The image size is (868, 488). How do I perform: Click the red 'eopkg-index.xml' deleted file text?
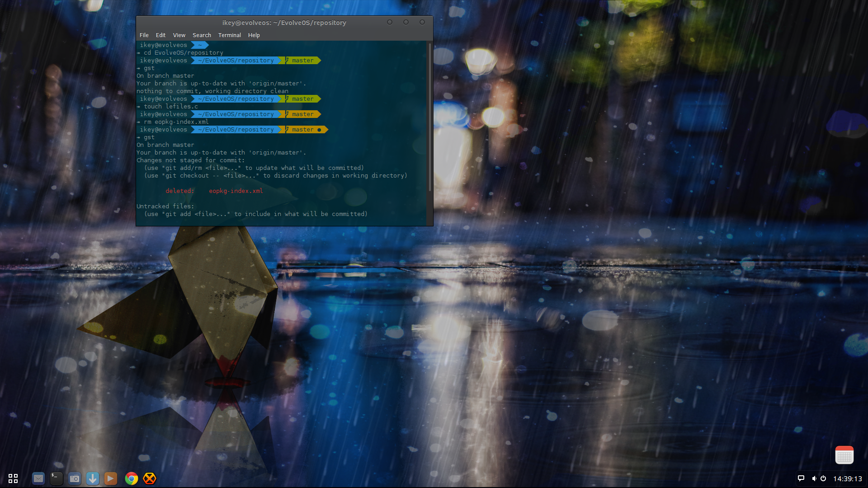[x=236, y=191]
